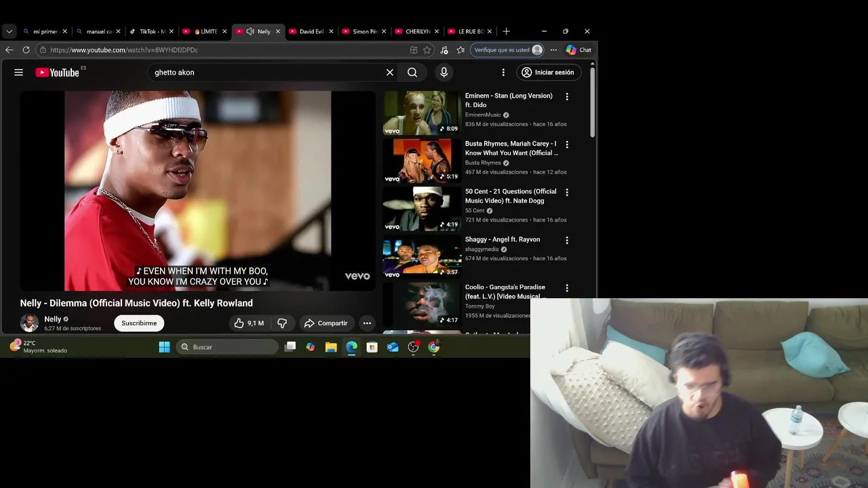
Task: Switch to the 'mi primer' browser tab
Action: (x=45, y=31)
